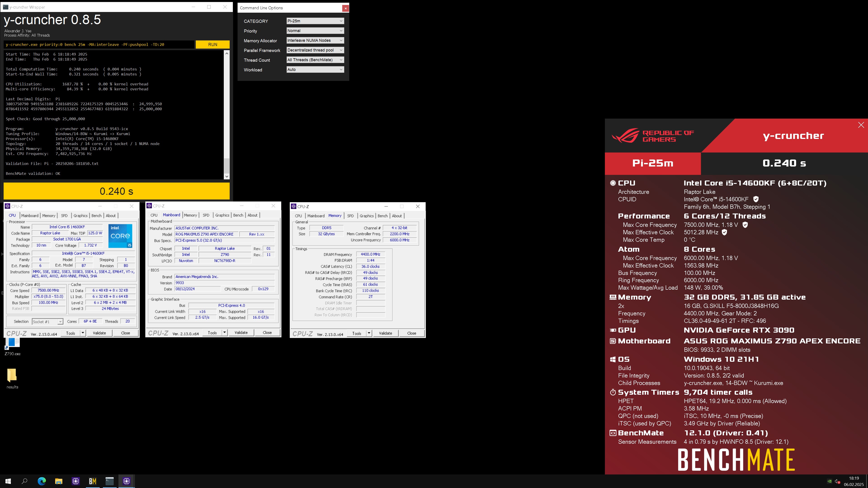The image size is (868, 488).
Task: Close the Memory CPU-Z window with X
Action: click(418, 206)
